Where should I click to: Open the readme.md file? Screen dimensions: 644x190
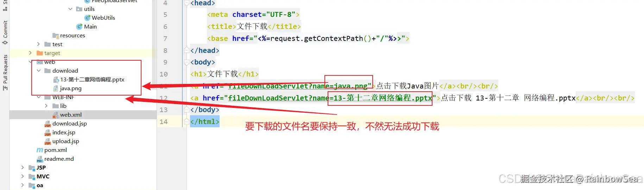[55, 159]
